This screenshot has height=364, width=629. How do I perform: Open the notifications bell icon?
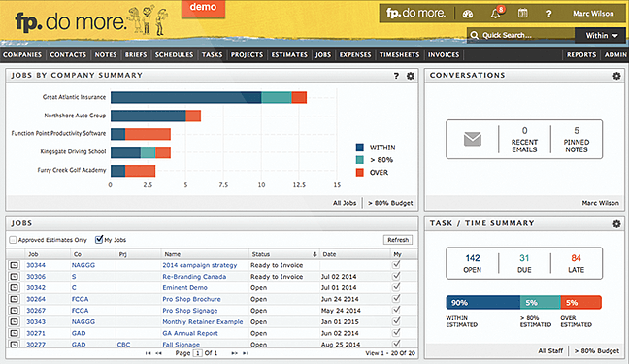[x=496, y=14]
